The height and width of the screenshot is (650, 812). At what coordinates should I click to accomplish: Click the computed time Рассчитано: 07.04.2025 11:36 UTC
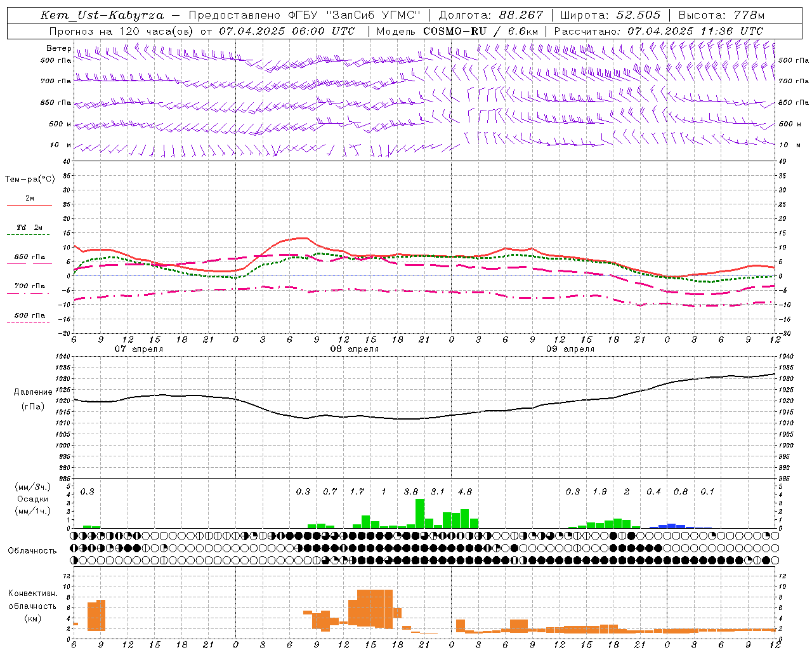(x=658, y=31)
